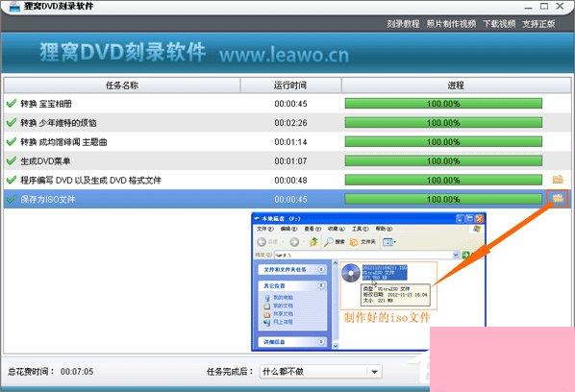575x392 pixels.
Task: Click the 00:01:07 run time cell
Action: [290, 160]
